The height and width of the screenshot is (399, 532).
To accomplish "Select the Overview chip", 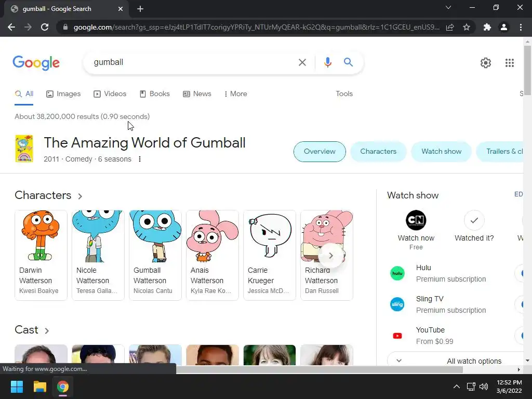I will (x=320, y=151).
